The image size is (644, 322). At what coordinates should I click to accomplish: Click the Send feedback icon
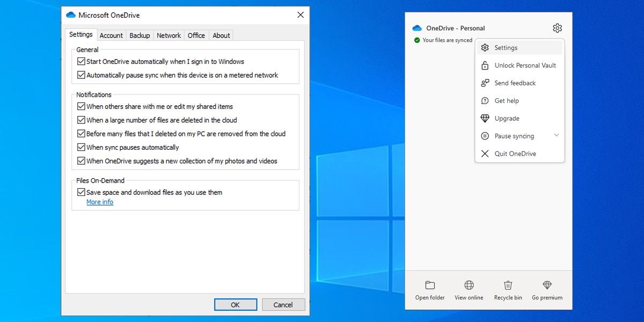coord(485,83)
